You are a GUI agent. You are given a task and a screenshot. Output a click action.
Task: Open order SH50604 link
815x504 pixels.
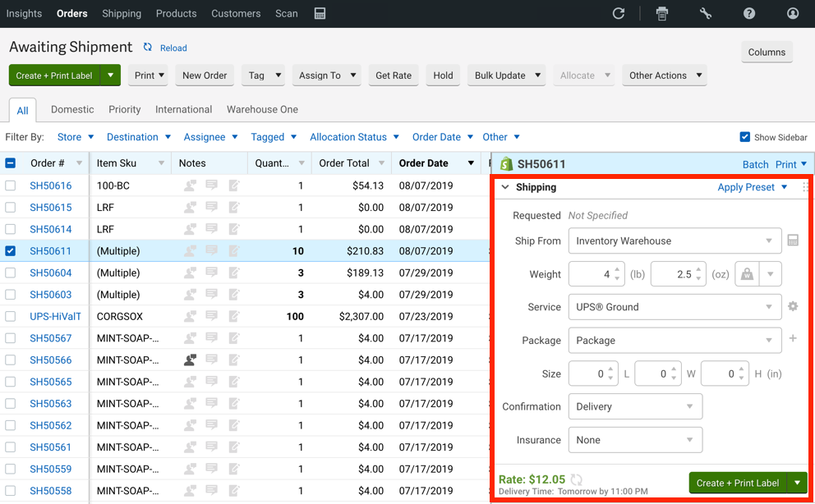coord(51,273)
